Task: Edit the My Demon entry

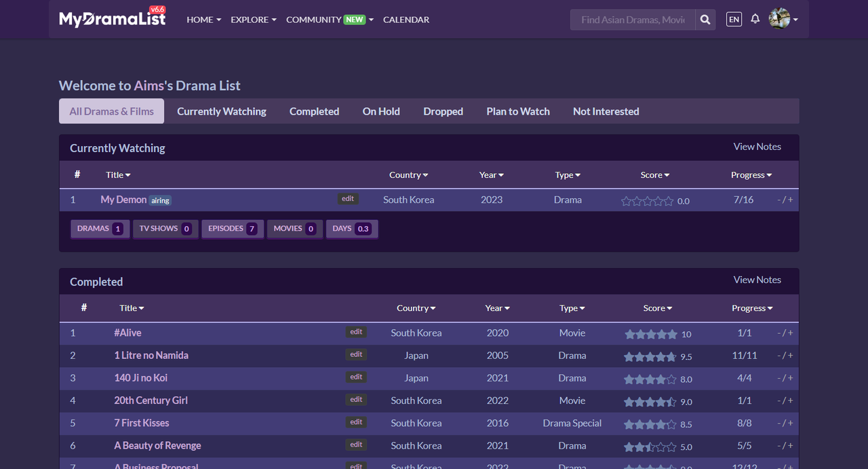Action: point(348,199)
